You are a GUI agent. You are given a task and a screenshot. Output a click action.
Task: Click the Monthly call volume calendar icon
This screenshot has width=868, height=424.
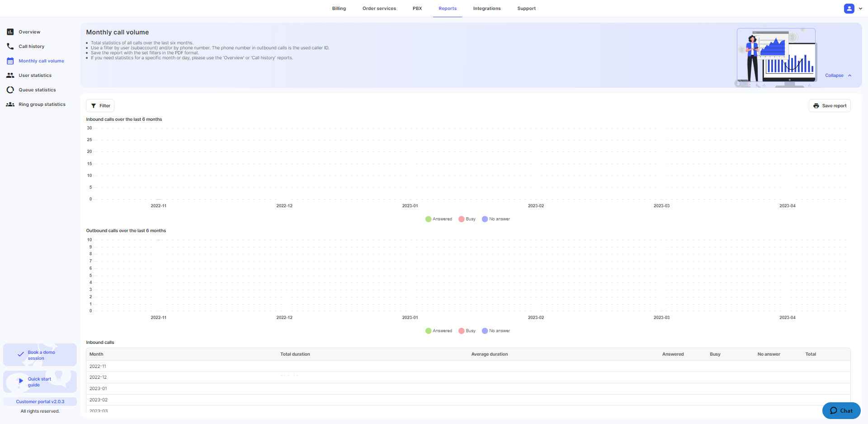click(10, 61)
